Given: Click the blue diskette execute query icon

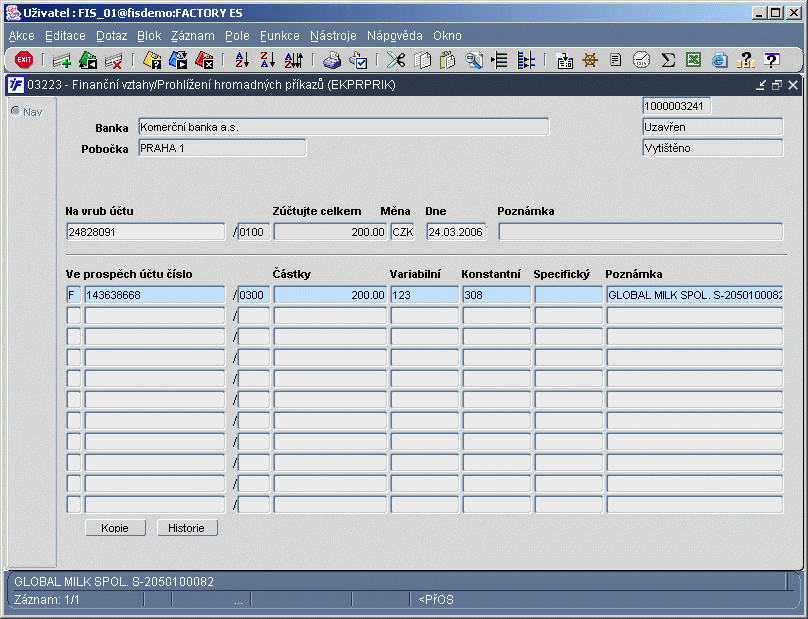Looking at the screenshot, I should (x=178, y=61).
